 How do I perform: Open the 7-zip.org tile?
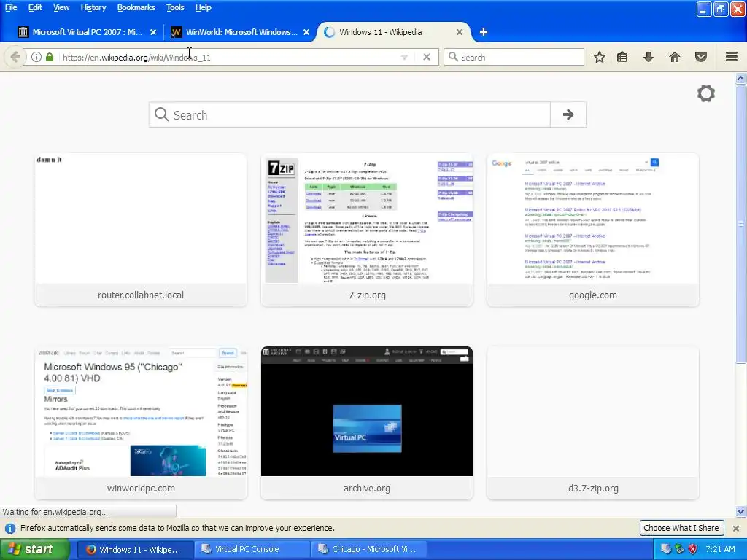[367, 230]
